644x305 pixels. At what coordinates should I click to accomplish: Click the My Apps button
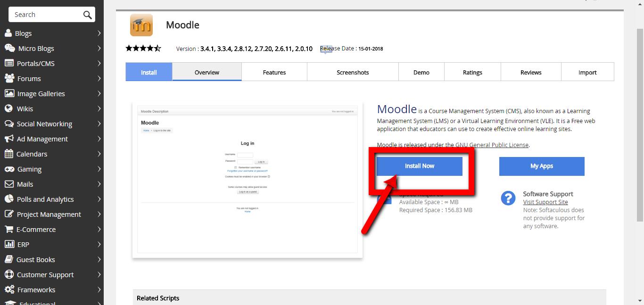coord(542,166)
